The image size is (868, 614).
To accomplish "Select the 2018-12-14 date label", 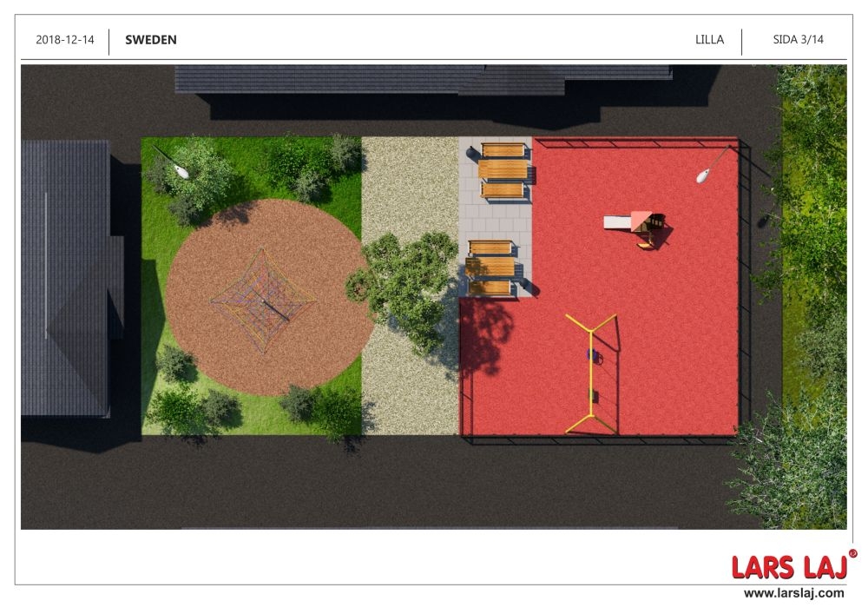I will tap(65, 40).
